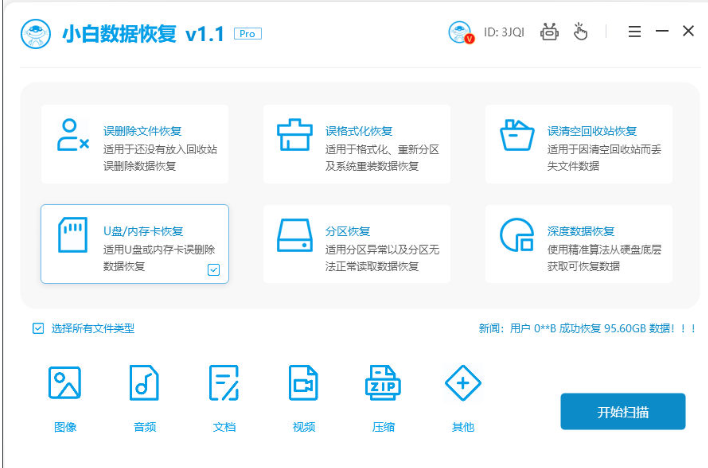Click the 选择所有文件类型 label
The image size is (708, 468).
click(93, 328)
